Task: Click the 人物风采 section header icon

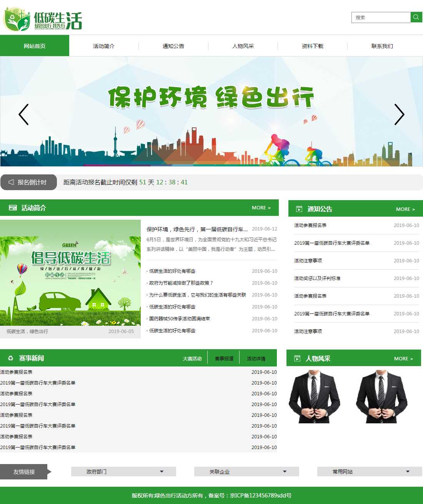Action: (297, 358)
